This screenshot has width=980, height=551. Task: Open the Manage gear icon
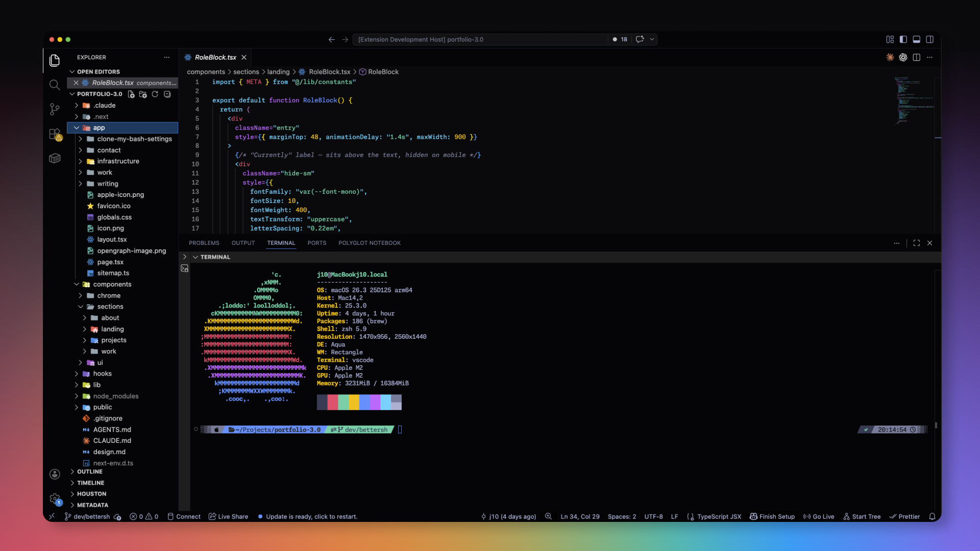click(55, 498)
